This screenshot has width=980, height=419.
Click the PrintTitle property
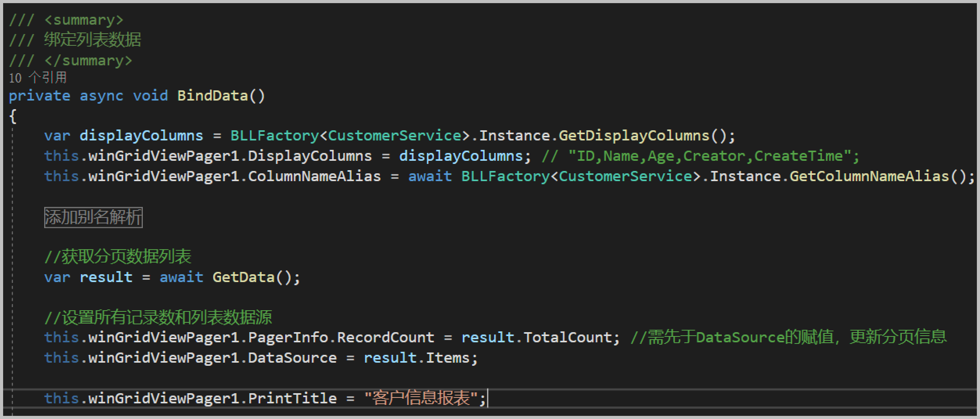click(292, 399)
